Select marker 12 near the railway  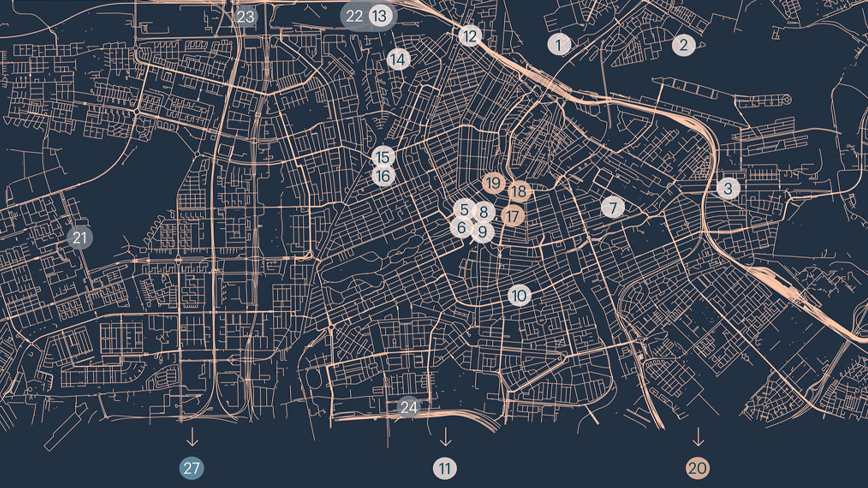(x=470, y=36)
